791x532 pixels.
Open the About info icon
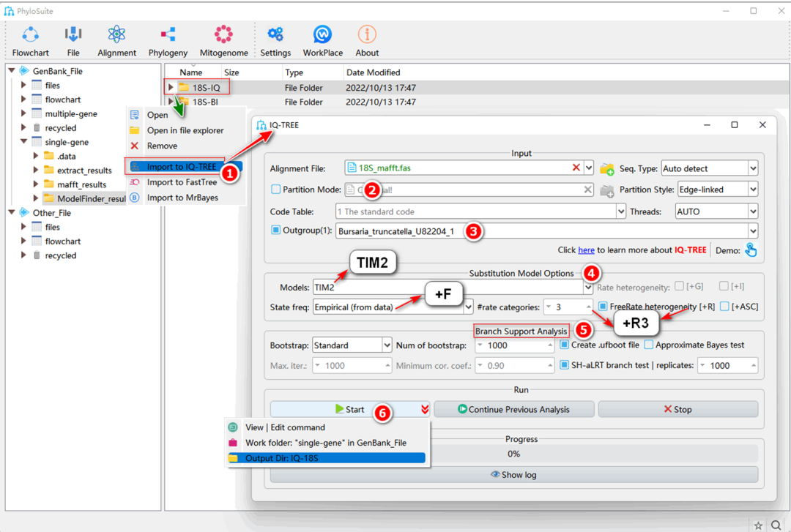point(367,35)
